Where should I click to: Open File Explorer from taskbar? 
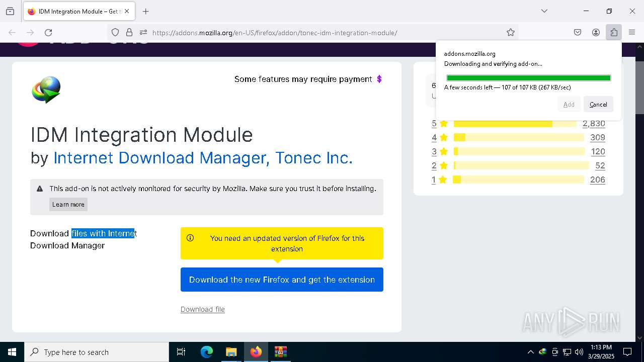click(231, 352)
